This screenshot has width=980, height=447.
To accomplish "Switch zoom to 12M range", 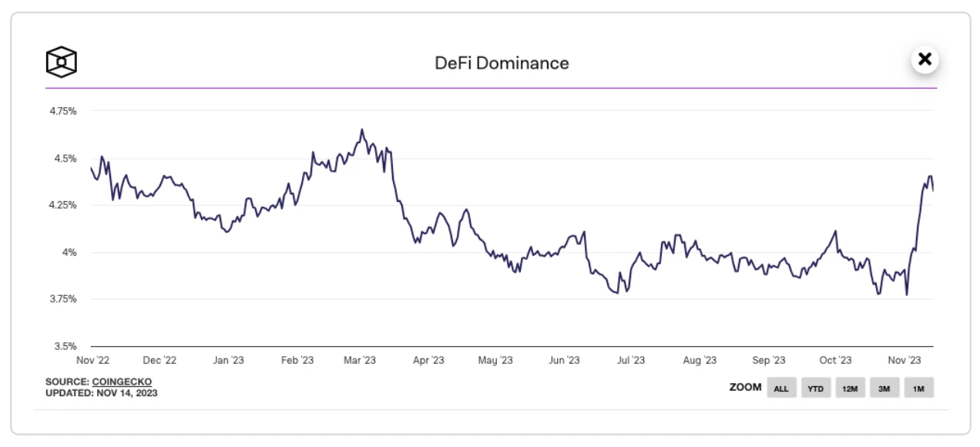I will 850,388.
